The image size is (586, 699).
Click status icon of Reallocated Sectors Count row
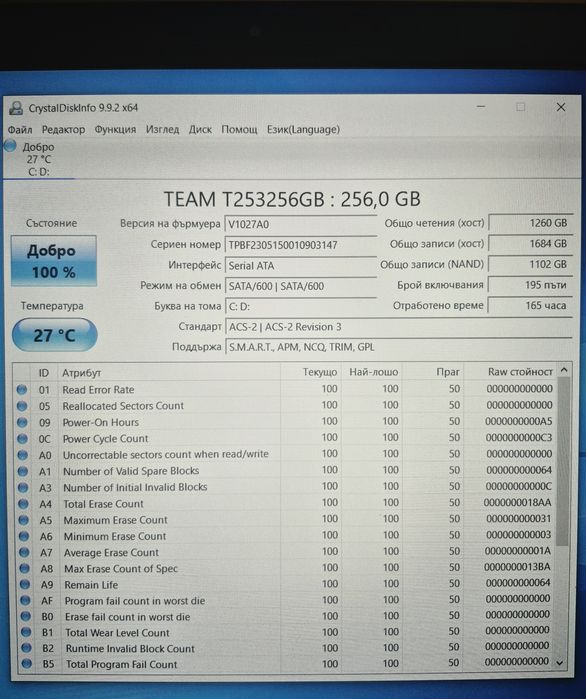[22, 406]
